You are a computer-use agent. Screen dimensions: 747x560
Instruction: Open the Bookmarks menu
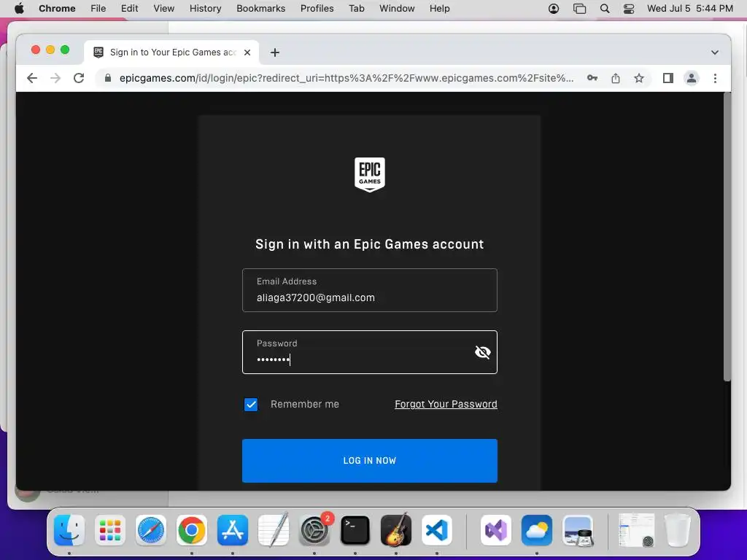click(x=261, y=9)
